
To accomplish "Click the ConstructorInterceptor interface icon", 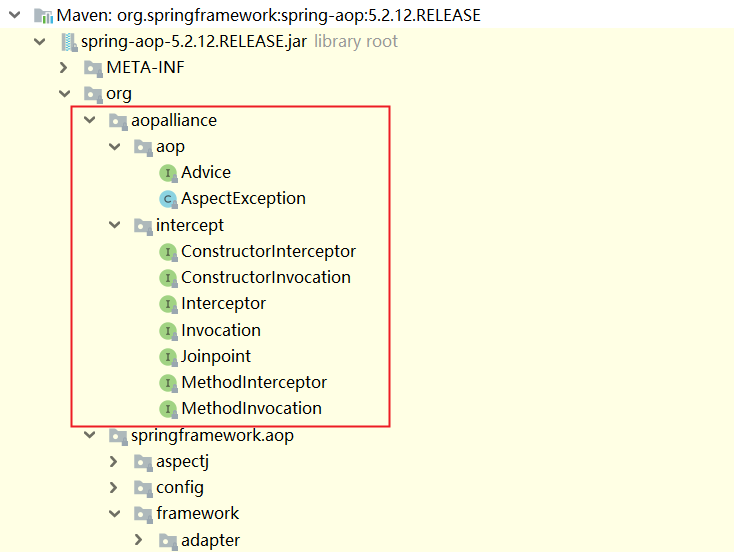I will pyautogui.click(x=168, y=252).
